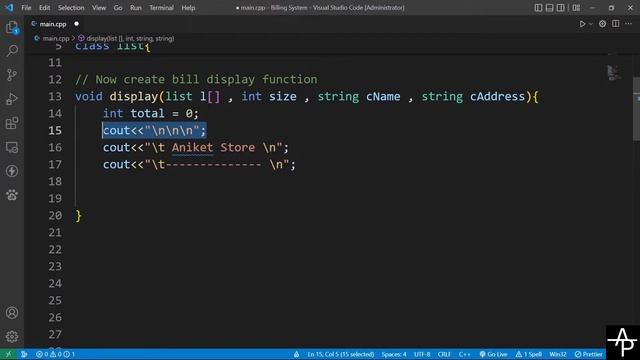640x360 pixels.
Task: Click the word 'total' on line 14
Action: (x=147, y=113)
